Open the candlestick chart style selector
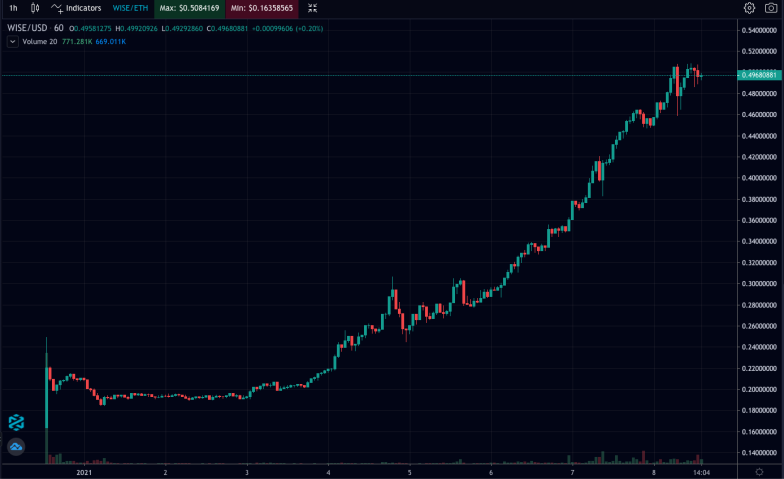 pyautogui.click(x=35, y=8)
